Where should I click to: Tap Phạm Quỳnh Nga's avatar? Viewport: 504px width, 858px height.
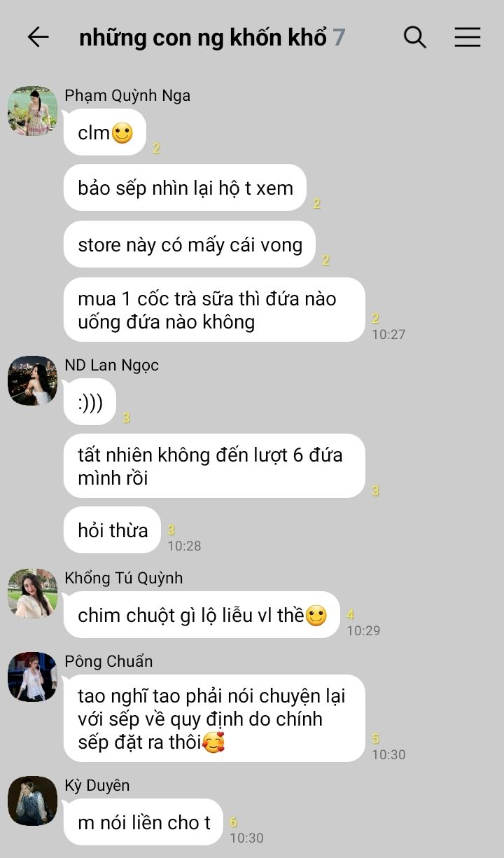tap(32, 111)
